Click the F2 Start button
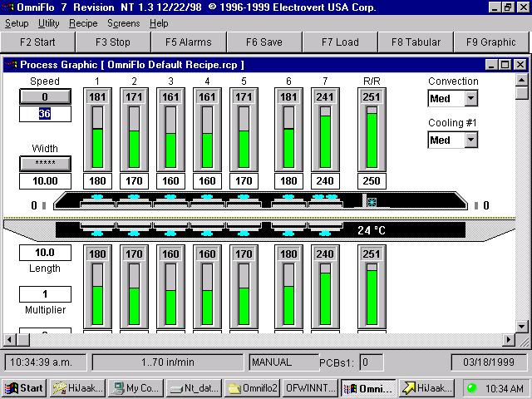This screenshot has width=532, height=399. [37, 42]
